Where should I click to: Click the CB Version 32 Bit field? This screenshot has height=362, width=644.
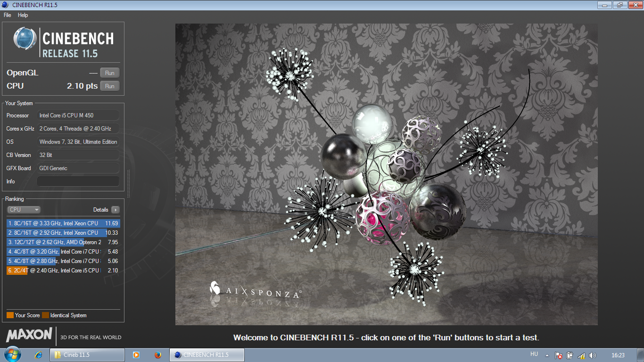point(78,155)
